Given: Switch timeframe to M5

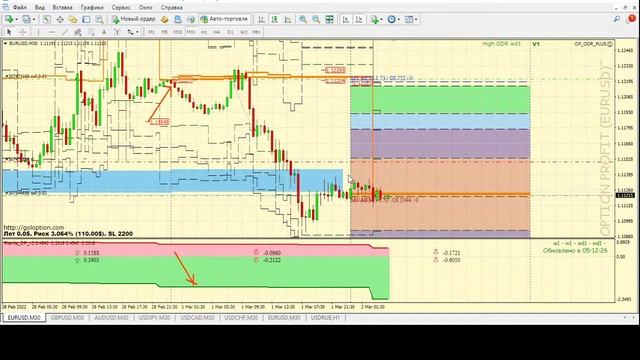Looking at the screenshot, I should (164, 32).
